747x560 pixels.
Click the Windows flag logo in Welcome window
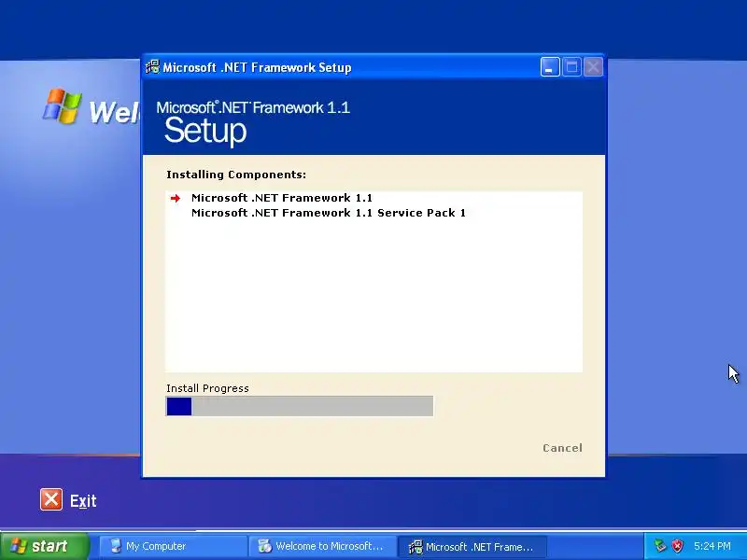(62, 105)
